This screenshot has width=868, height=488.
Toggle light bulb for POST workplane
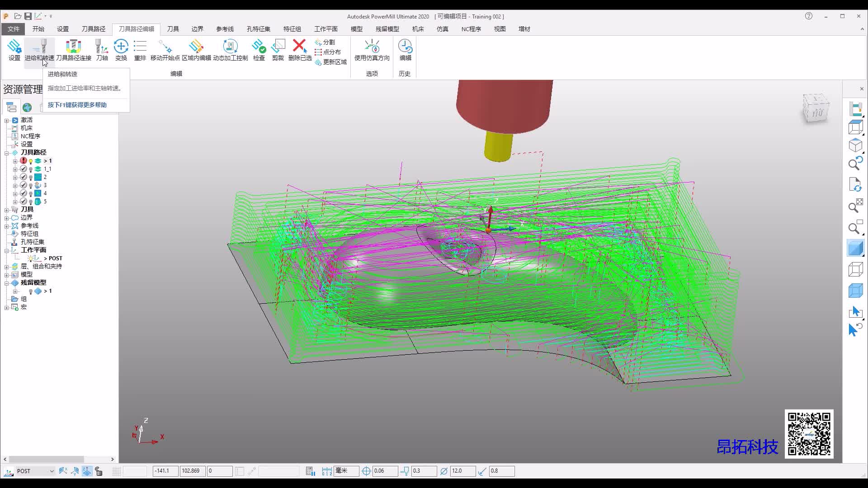(x=31, y=258)
